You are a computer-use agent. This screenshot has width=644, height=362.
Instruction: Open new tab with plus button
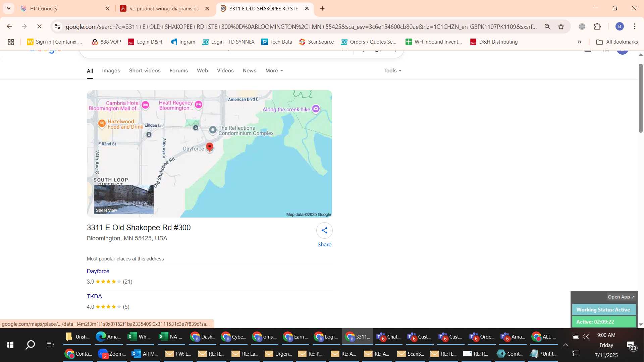coord(322,8)
